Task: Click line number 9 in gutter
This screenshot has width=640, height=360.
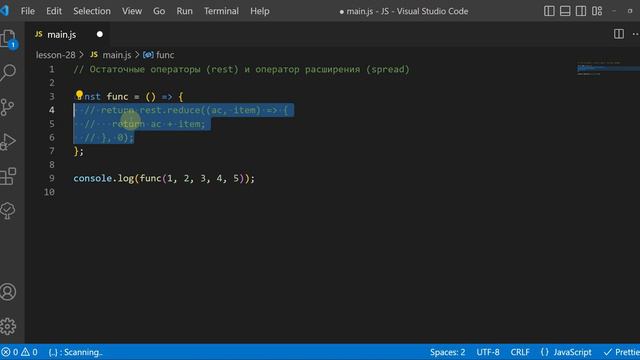Action: pos(51,178)
